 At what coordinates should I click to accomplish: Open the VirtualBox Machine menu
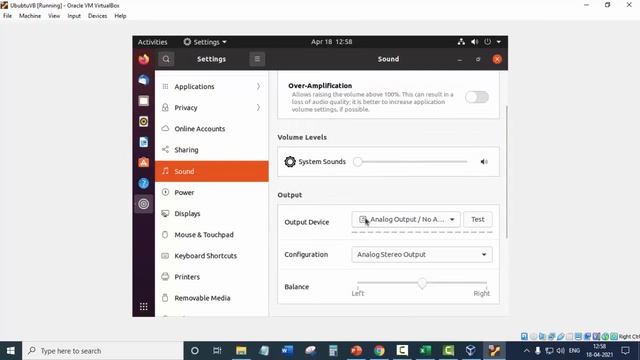coord(30,16)
